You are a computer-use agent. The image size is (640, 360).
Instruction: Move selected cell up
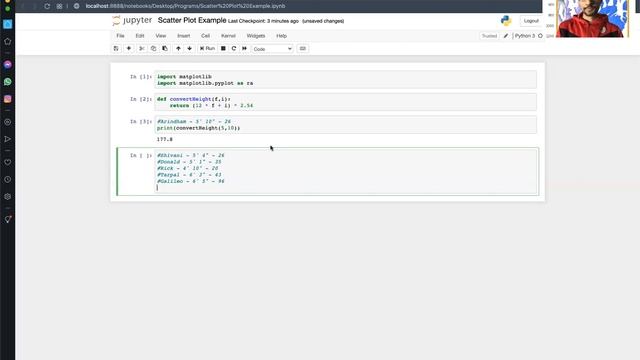178,49
